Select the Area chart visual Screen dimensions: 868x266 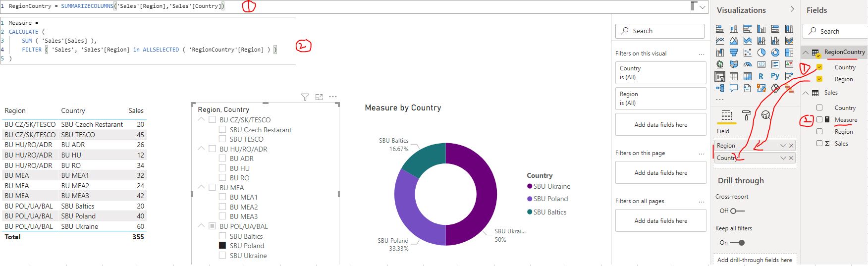click(734, 41)
